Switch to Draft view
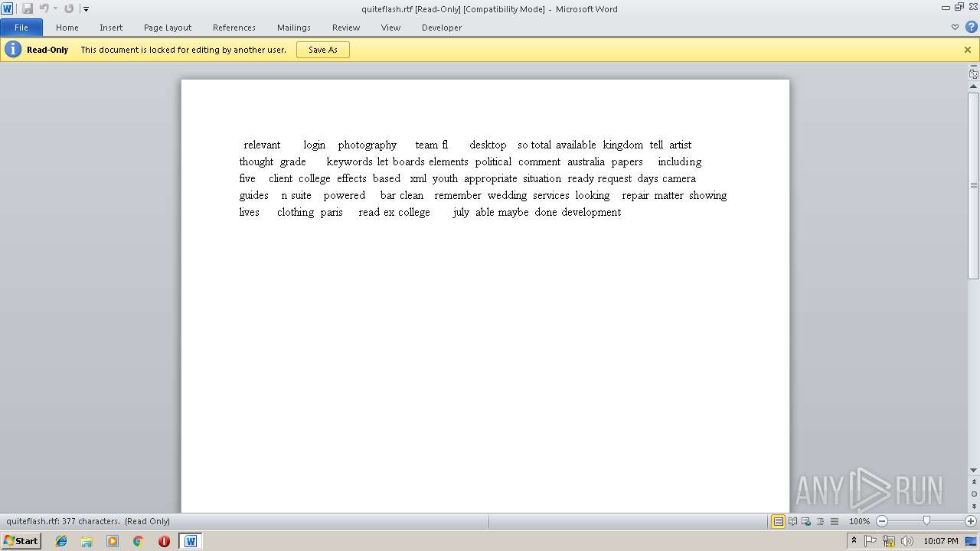The height and width of the screenshot is (551, 980). tap(834, 521)
